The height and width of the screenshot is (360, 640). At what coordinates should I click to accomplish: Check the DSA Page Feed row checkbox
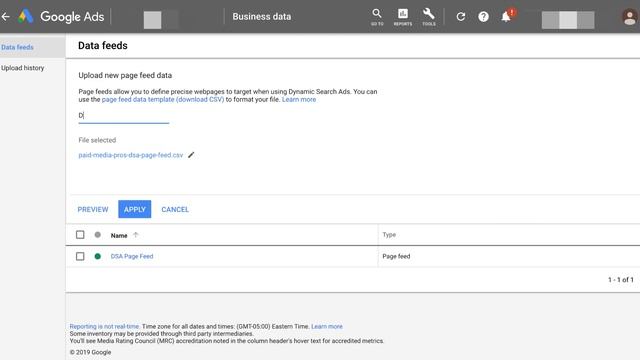coord(80,256)
